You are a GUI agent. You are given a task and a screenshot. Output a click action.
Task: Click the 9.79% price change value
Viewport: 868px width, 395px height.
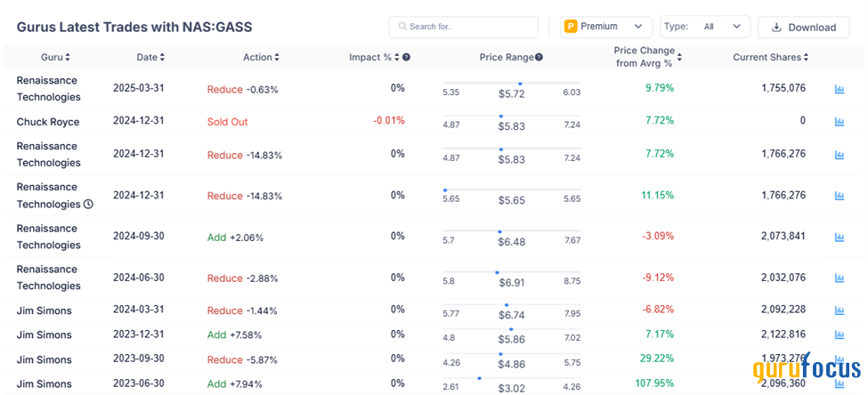(x=660, y=87)
